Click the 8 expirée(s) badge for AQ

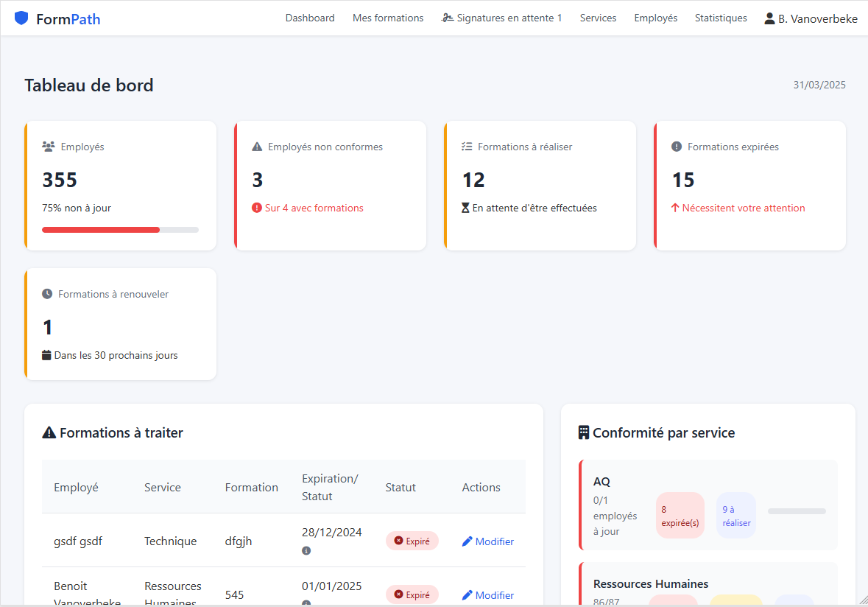pyautogui.click(x=680, y=516)
